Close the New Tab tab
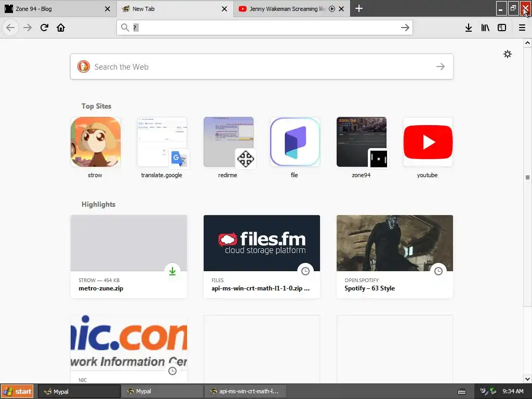The image size is (532, 399). tap(224, 9)
